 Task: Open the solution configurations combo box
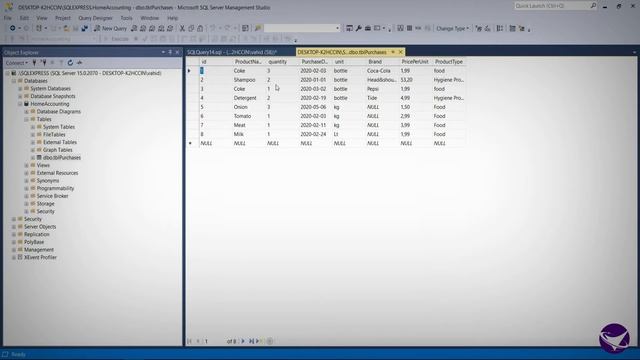pyautogui.click(x=302, y=28)
